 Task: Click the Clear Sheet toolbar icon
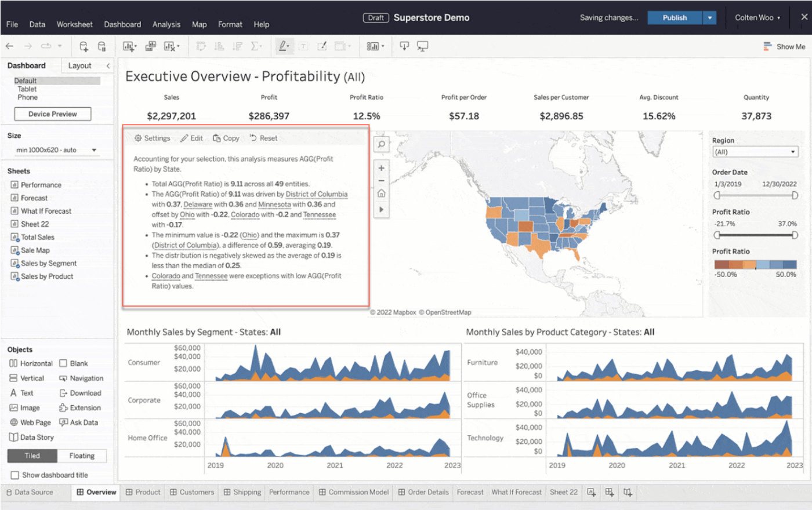169,46
